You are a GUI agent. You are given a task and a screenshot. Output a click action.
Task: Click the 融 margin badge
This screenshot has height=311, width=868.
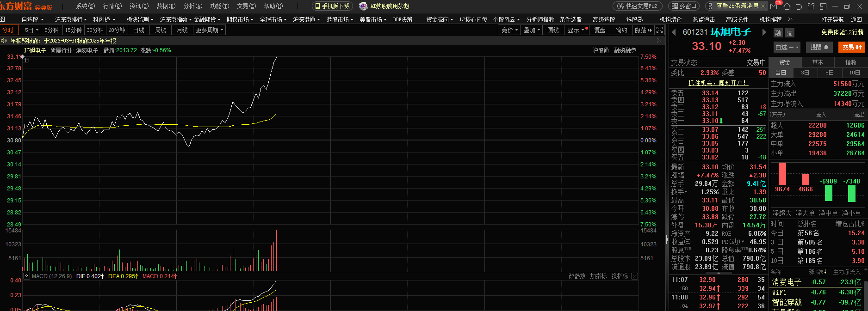[x=778, y=33]
